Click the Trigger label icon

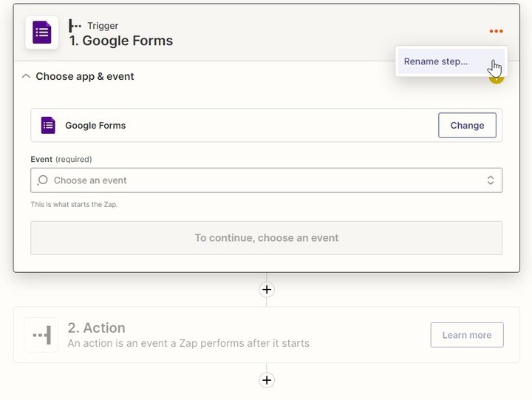pos(75,25)
